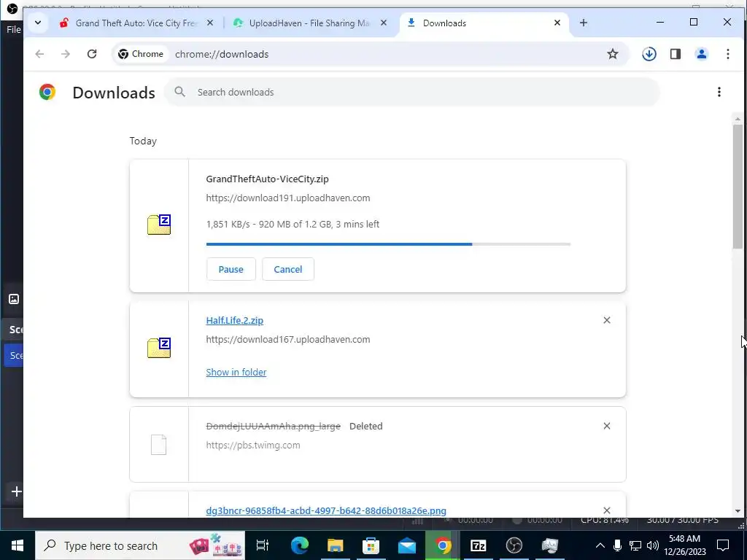The width and height of the screenshot is (747, 560).
Task: Click the scrollbar up arrow
Action: pos(738,119)
